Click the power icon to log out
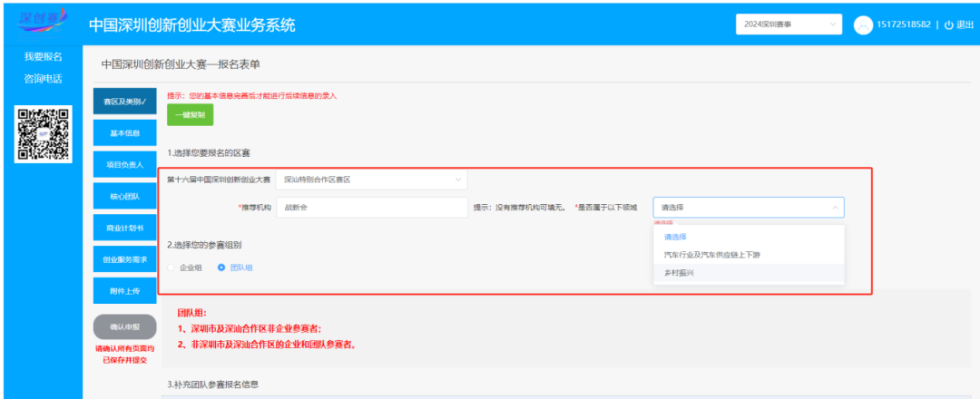The width and height of the screenshot is (980, 399). point(948,24)
